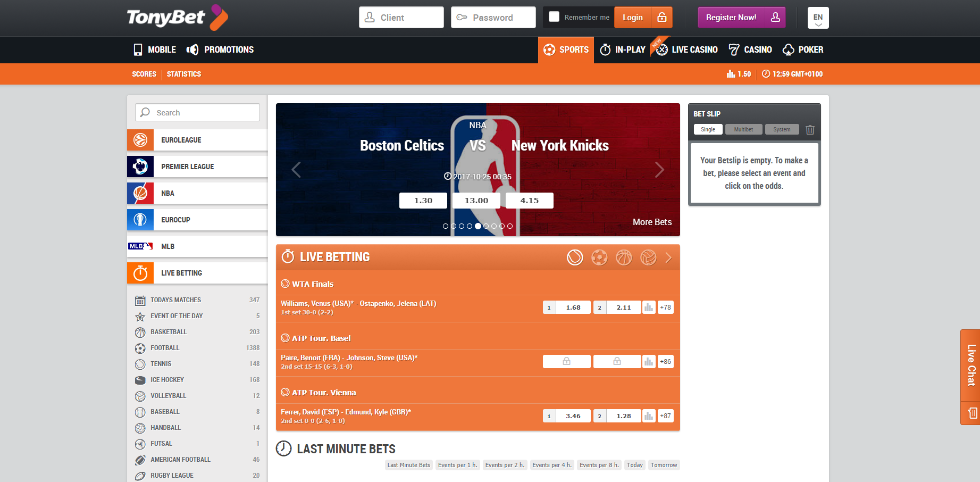Viewport: 980px width, 482px height.
Task: Open statistics icon for Williams - Ostapenko match
Action: [649, 308]
